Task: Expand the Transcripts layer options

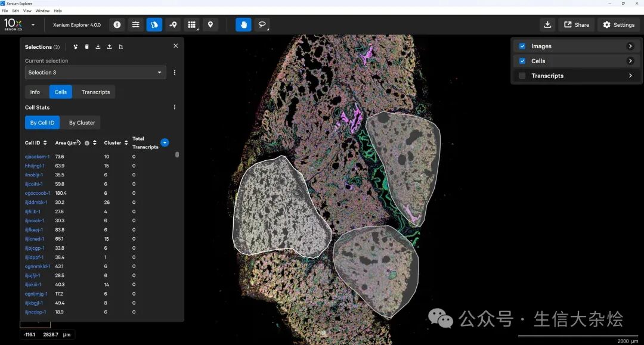Action: (x=630, y=76)
